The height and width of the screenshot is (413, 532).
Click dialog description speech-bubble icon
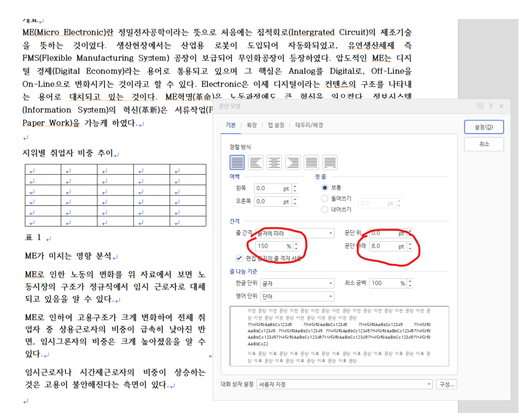pyautogui.click(x=480, y=107)
